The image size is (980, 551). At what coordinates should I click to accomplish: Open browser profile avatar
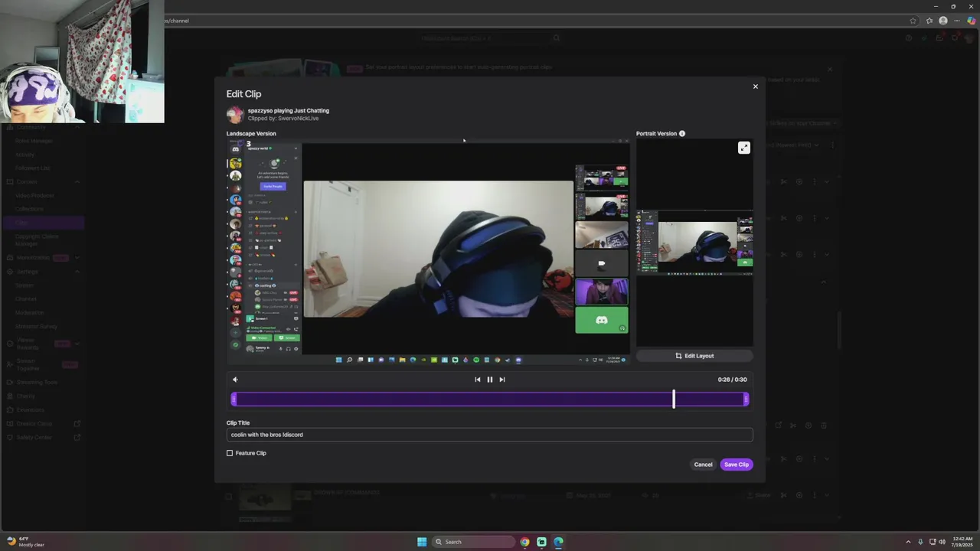[943, 21]
